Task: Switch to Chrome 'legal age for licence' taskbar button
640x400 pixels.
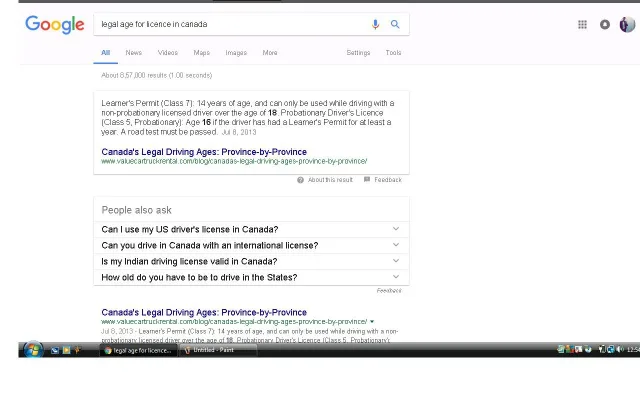Action: pos(139,350)
